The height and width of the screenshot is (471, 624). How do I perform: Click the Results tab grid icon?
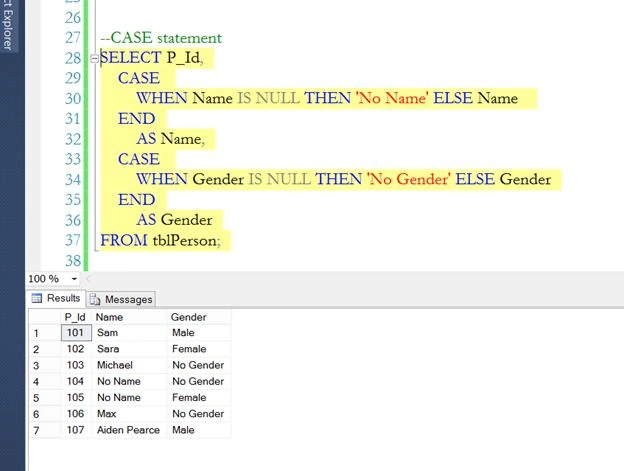coord(37,298)
